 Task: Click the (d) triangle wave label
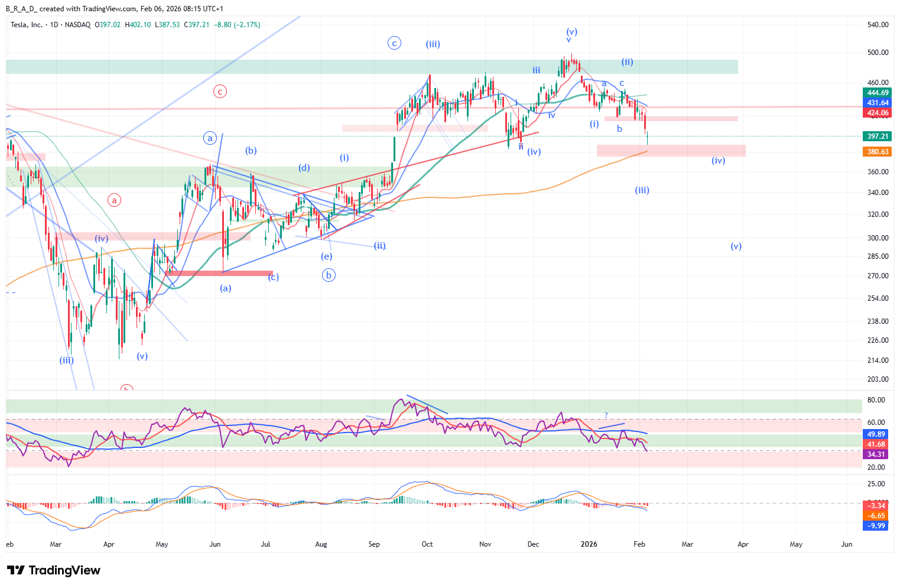304,168
